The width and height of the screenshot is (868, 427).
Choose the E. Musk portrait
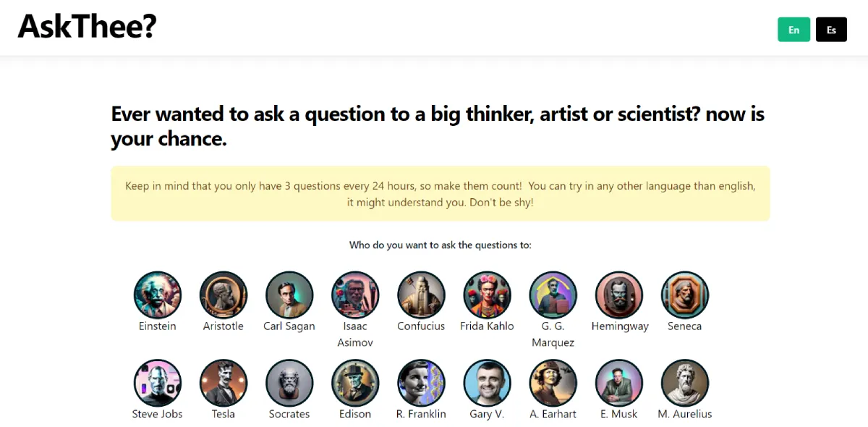[619, 383]
